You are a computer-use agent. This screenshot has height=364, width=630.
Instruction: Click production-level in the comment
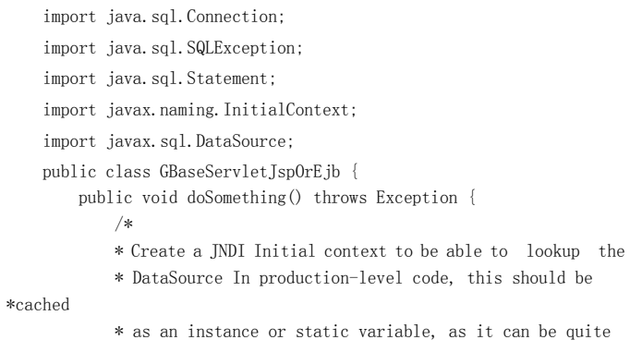331,278
